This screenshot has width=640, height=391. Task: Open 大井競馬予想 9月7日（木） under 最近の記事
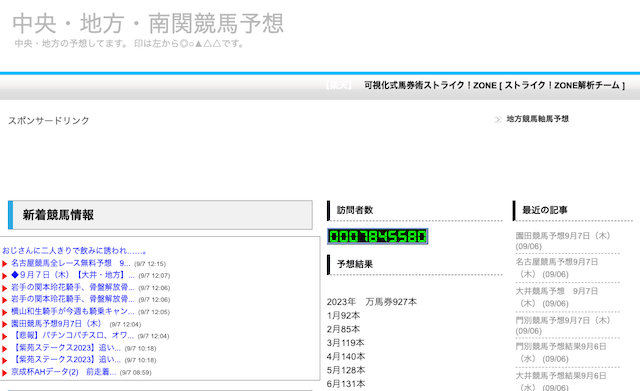(x=557, y=297)
